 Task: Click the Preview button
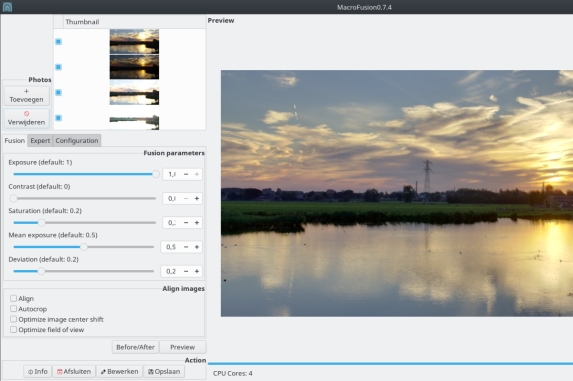pos(183,347)
